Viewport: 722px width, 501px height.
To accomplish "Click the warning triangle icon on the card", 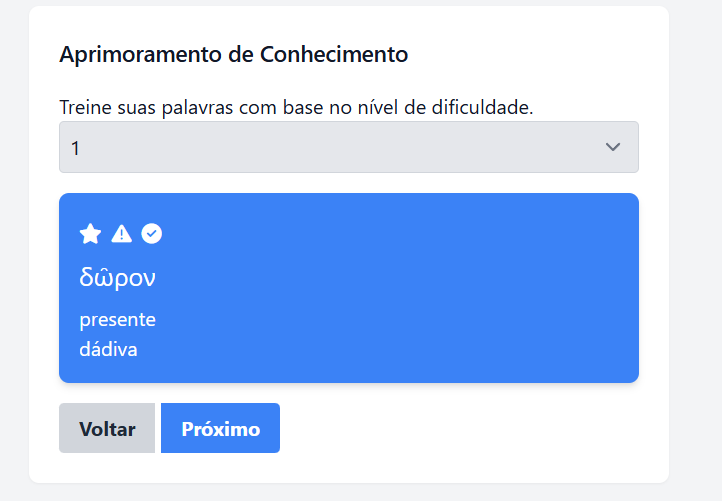I will coord(121,234).
